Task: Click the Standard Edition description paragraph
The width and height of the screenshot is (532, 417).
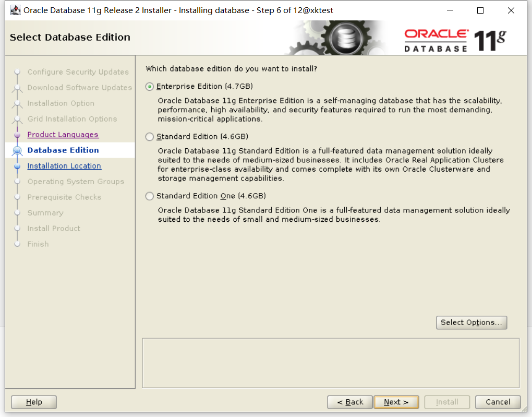Action: pos(331,164)
